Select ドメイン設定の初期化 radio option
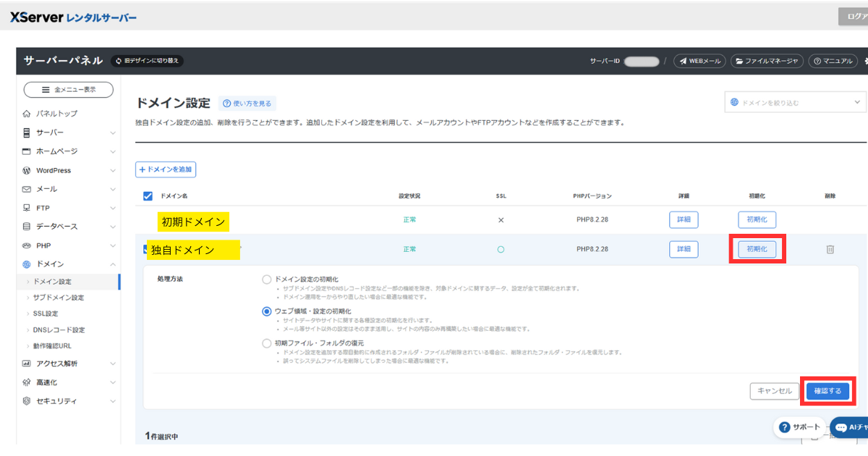Viewport: 868px width, 456px height. click(267, 279)
